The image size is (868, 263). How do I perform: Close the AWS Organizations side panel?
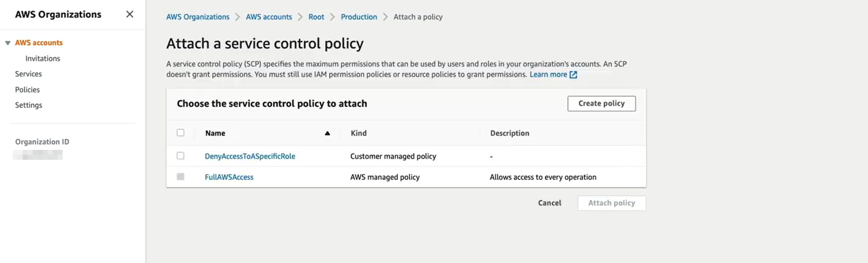coord(130,14)
